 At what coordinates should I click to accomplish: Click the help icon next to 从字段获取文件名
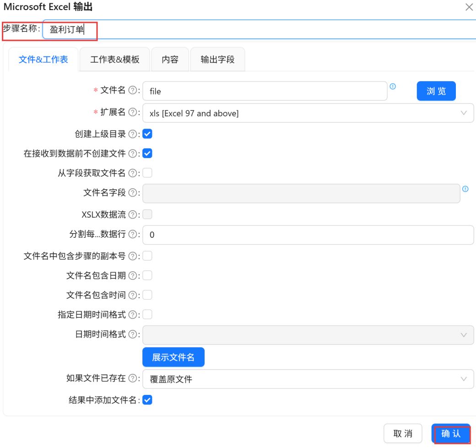(x=132, y=173)
